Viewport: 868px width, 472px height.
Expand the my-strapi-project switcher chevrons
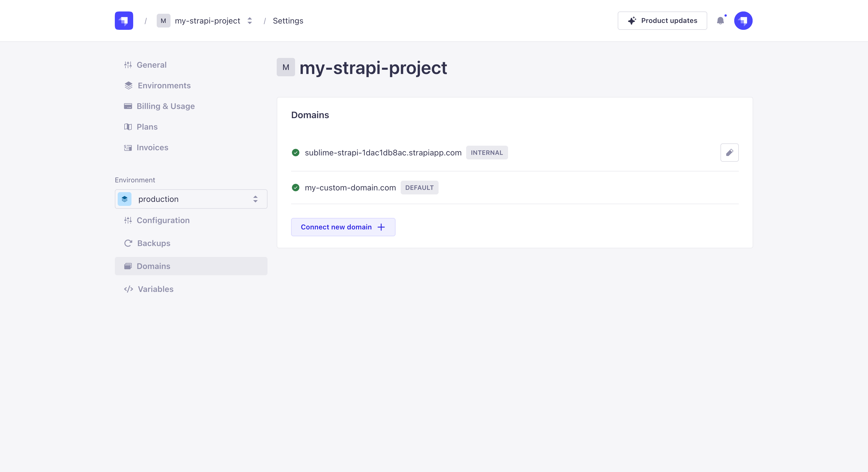coord(250,21)
